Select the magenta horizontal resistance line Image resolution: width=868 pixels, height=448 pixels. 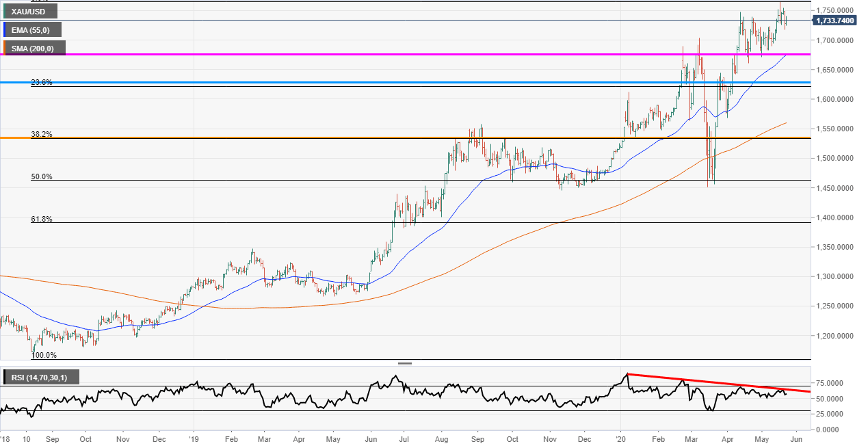[x=410, y=54]
